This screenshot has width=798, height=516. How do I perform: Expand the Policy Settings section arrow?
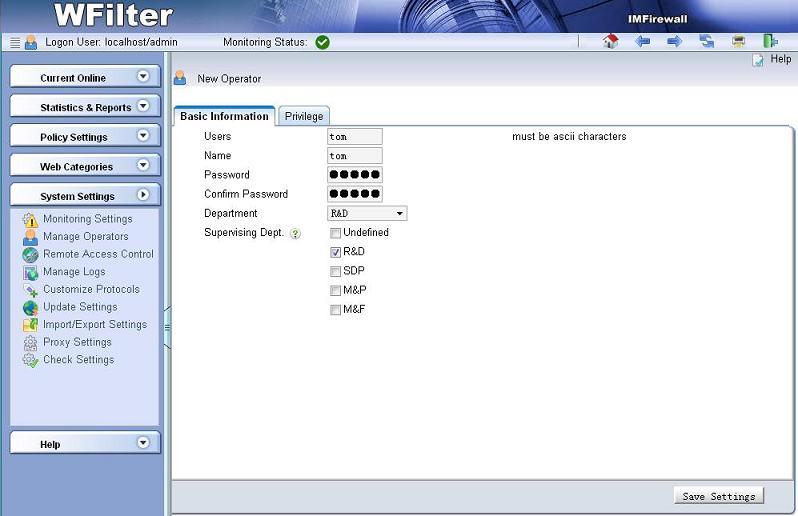coord(143,135)
